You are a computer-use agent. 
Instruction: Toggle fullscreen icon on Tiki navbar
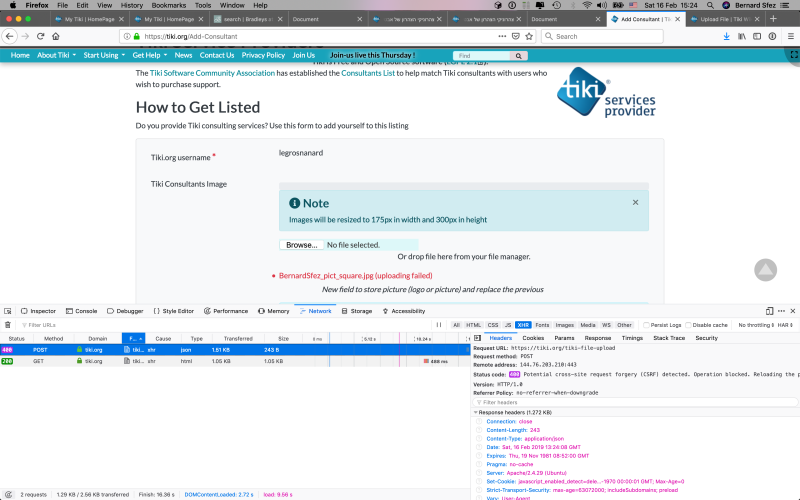click(794, 55)
